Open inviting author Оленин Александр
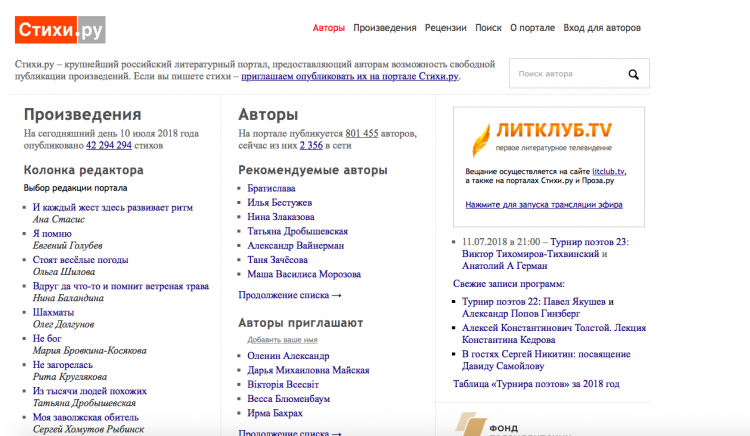 click(288, 356)
